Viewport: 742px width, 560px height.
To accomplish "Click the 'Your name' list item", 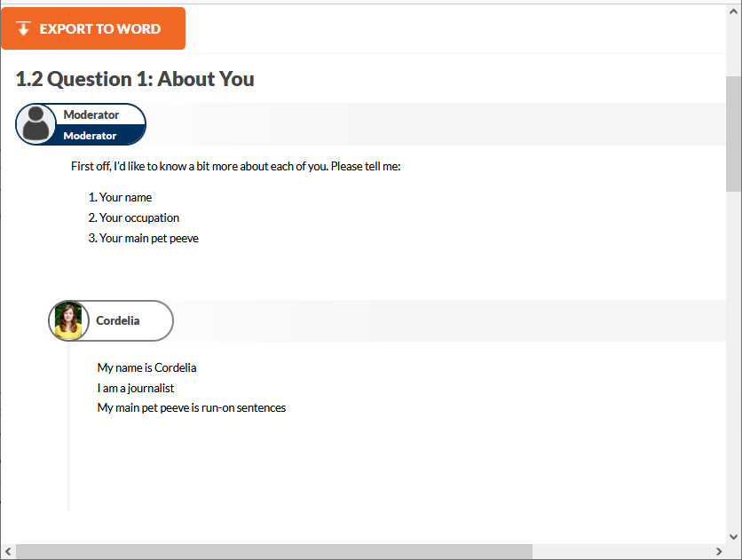I will pyautogui.click(x=120, y=197).
